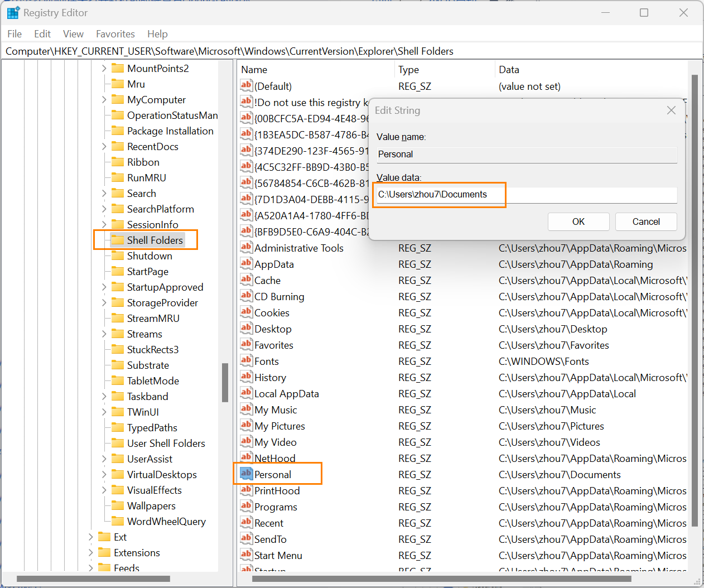This screenshot has width=704, height=588.
Task: Click the folder icon of Shutdown key
Action: (x=117, y=256)
